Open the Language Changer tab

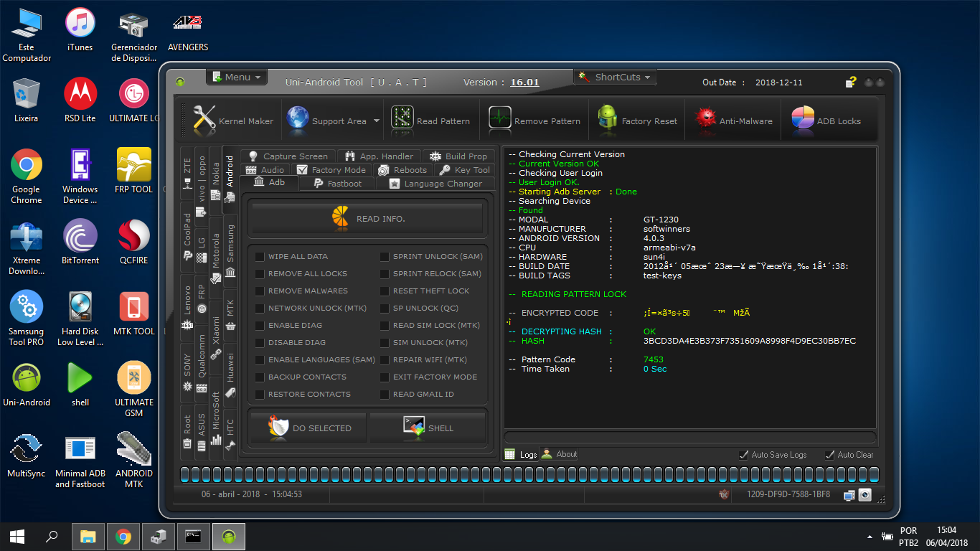click(435, 184)
